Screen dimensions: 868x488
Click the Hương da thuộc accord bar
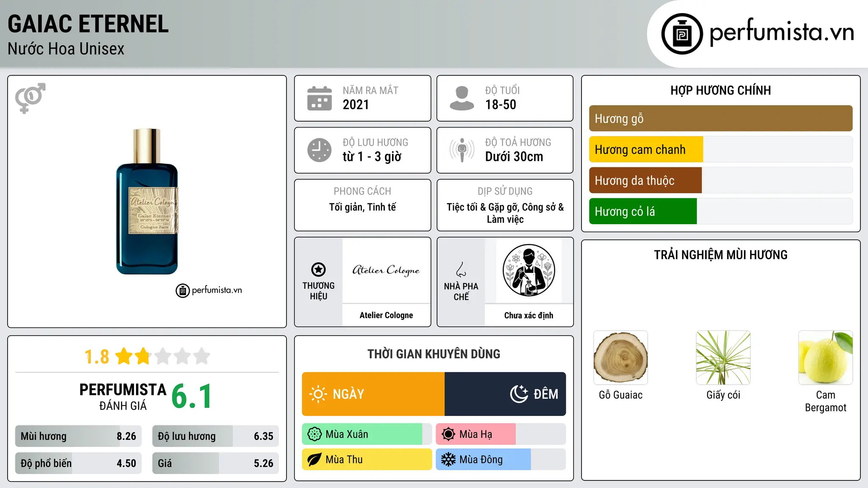click(721, 180)
